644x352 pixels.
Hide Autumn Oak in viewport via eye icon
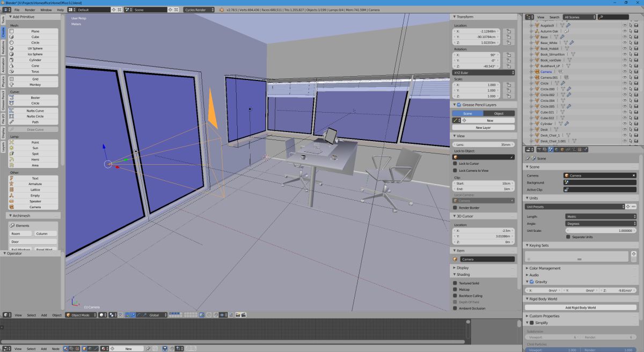625,31
